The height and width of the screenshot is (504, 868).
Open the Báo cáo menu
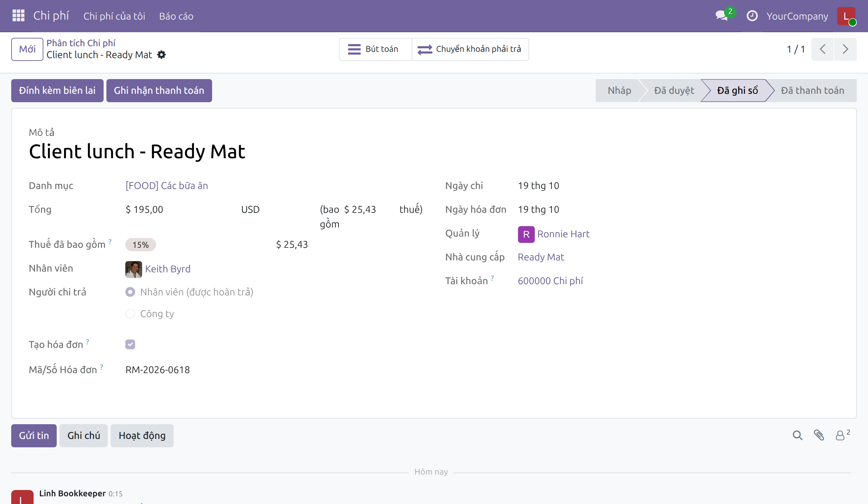click(x=176, y=16)
